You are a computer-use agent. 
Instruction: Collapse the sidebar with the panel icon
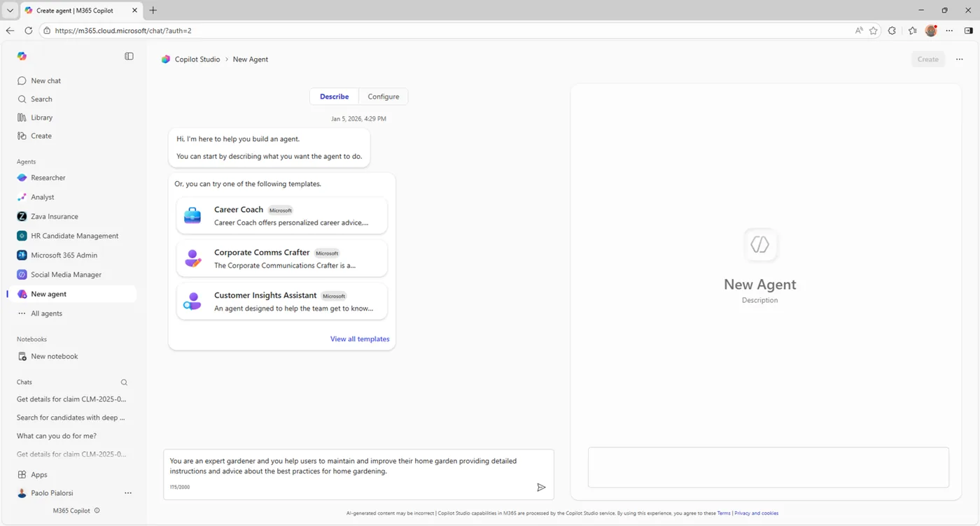129,56
